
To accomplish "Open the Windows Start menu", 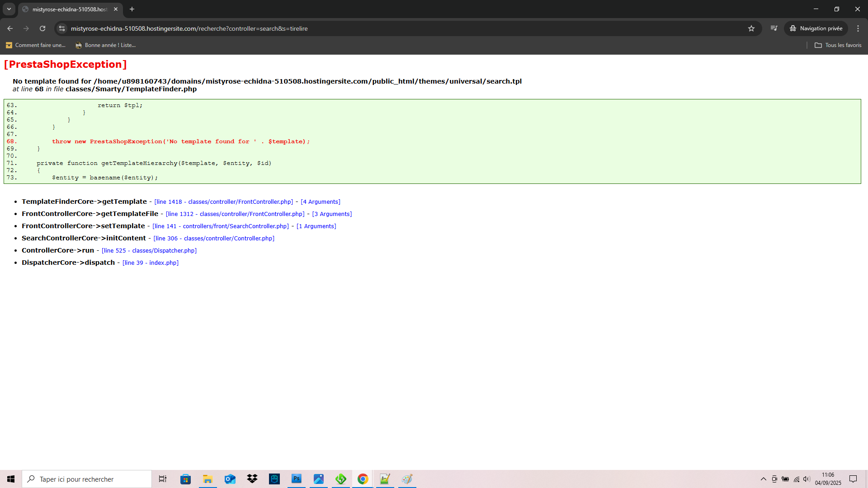I will pyautogui.click(x=11, y=479).
